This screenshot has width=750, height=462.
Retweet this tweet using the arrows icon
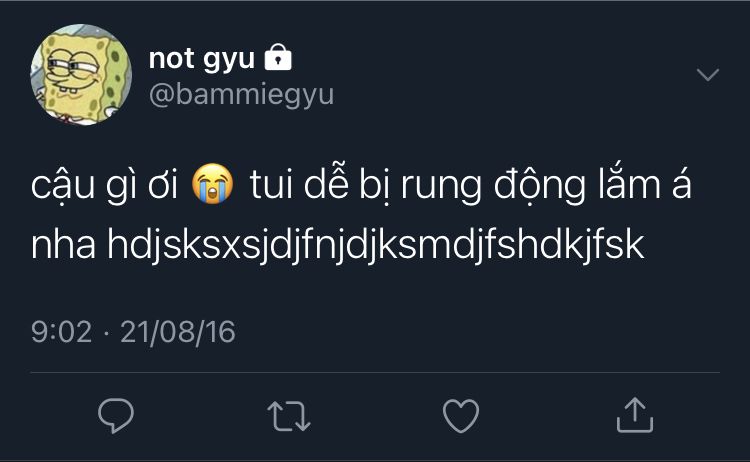pos(290,414)
